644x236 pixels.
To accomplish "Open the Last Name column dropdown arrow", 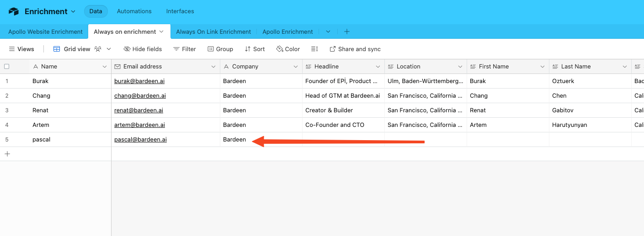I will pos(624,67).
